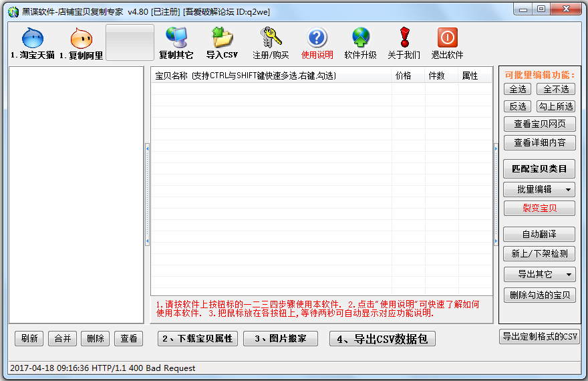This screenshot has height=381, width=588.
Task: Open the 复制其它 monitor icon
Action: (176, 37)
